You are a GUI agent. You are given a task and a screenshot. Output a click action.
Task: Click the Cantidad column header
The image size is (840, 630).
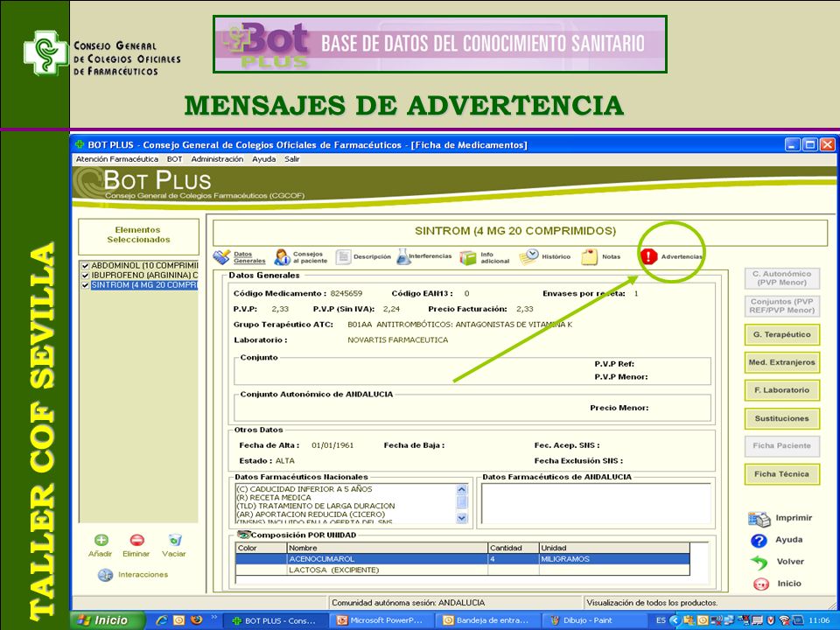tap(514, 548)
